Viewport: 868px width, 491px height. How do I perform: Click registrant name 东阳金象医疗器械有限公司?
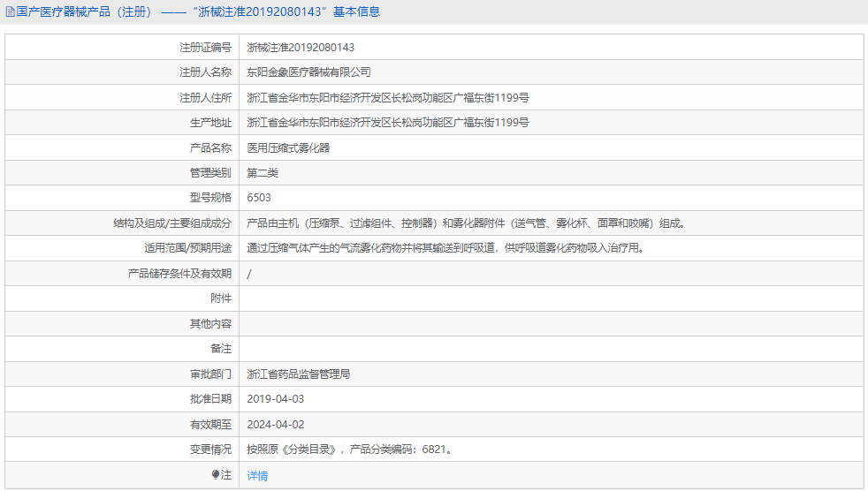308,72
